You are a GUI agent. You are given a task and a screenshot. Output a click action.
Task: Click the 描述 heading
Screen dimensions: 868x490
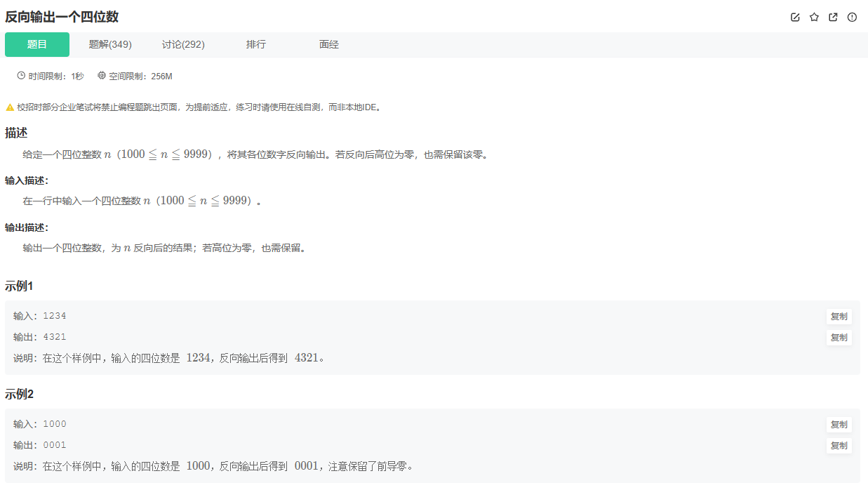pyautogui.click(x=16, y=133)
